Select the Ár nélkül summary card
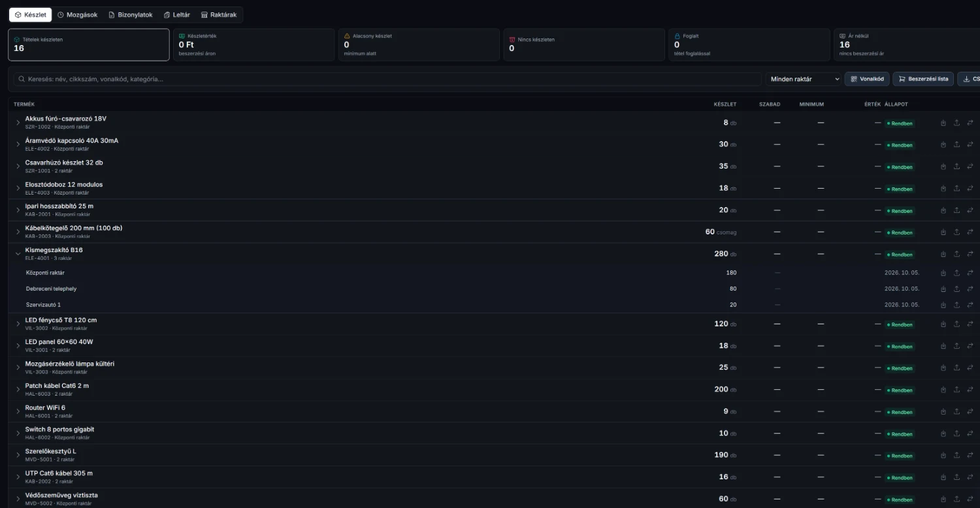 907,44
